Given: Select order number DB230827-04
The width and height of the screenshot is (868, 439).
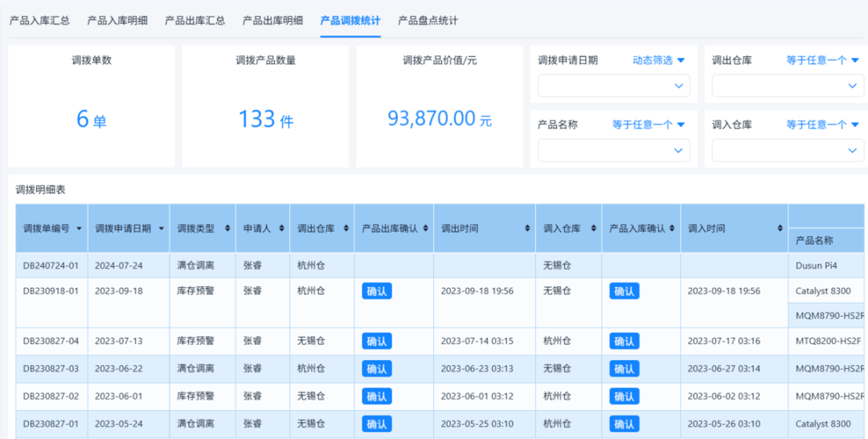Looking at the screenshot, I should 51,341.
